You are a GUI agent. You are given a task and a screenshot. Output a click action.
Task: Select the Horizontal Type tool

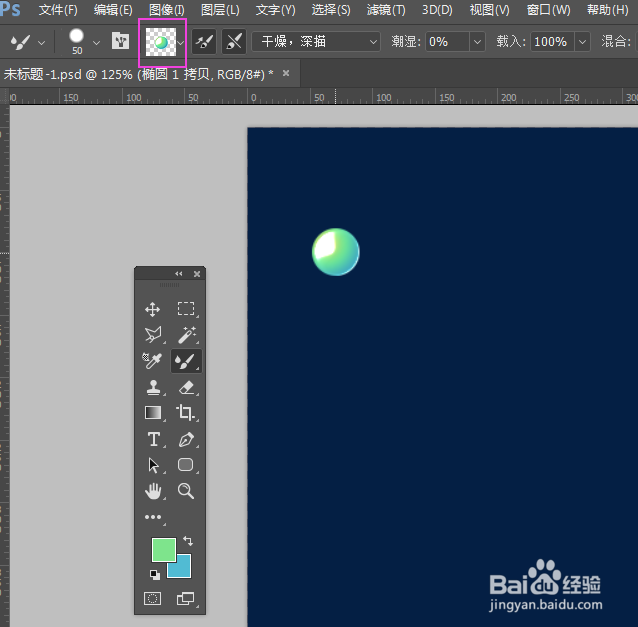point(153,439)
